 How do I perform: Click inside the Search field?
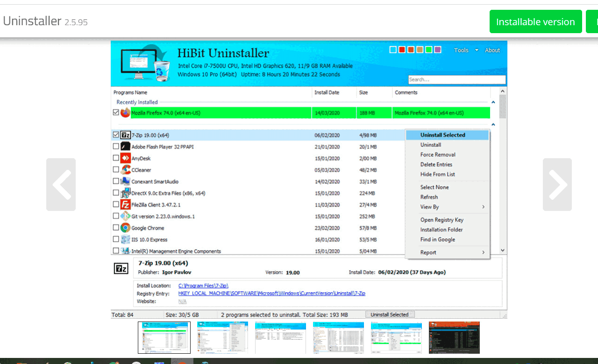tap(457, 79)
